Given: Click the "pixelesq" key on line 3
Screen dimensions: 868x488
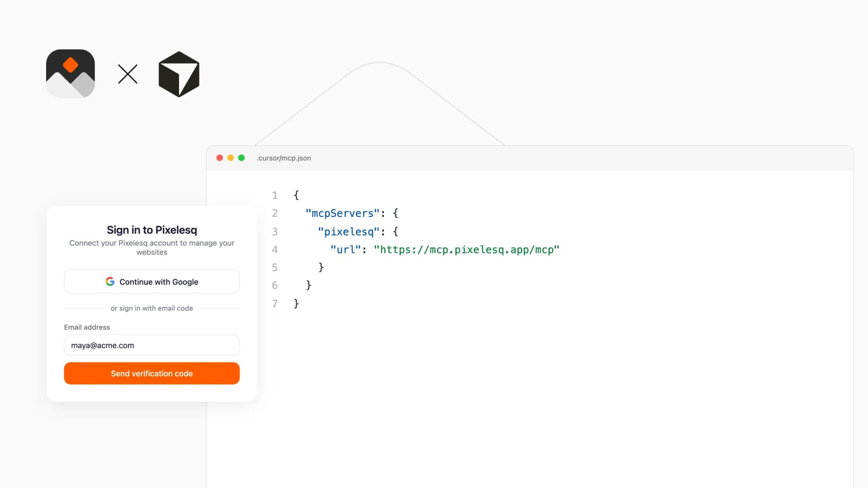Looking at the screenshot, I should (349, 232).
